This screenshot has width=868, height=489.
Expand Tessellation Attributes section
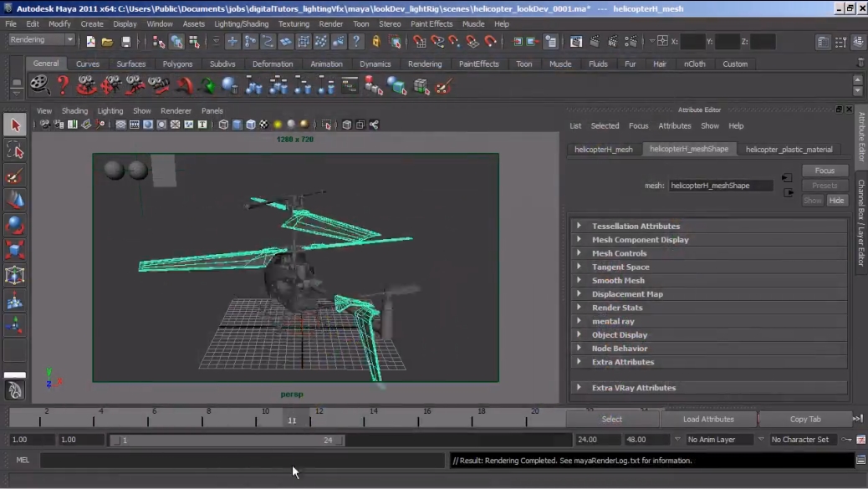pos(709,226)
